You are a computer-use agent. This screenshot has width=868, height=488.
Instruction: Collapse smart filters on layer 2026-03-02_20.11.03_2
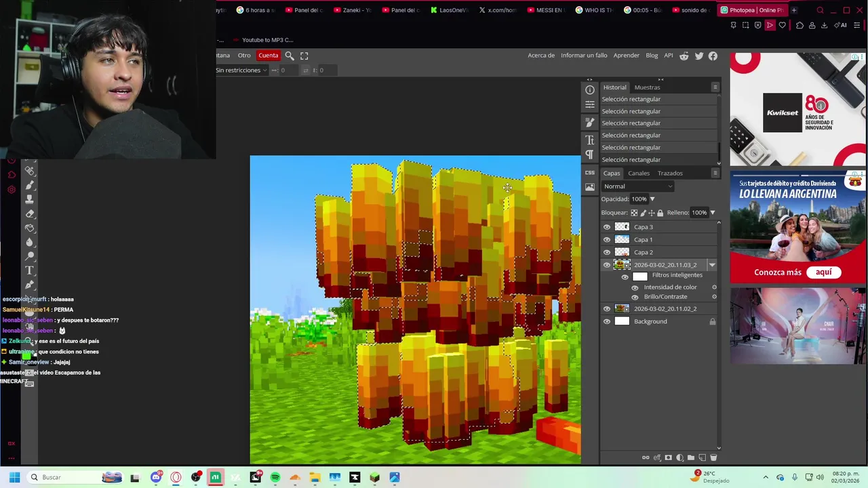[712, 265]
